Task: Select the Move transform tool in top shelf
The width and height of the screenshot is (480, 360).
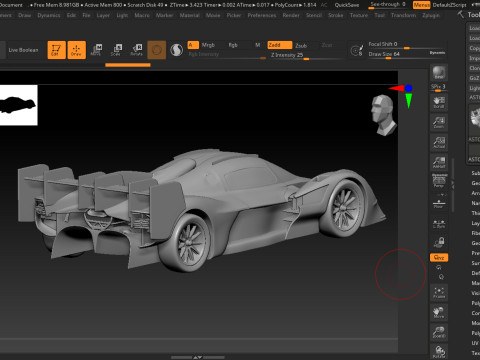Action: 96,50
